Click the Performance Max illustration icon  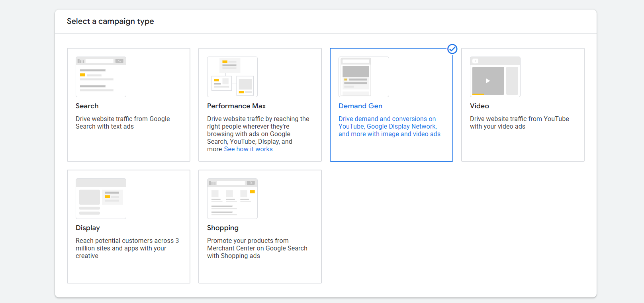[232, 77]
